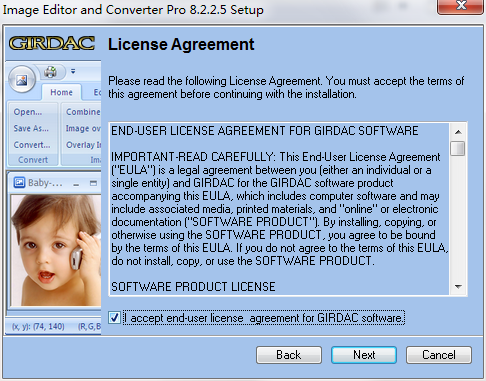Click Open... in the preview ribbon
This screenshot has width=486, height=381.
(28, 112)
